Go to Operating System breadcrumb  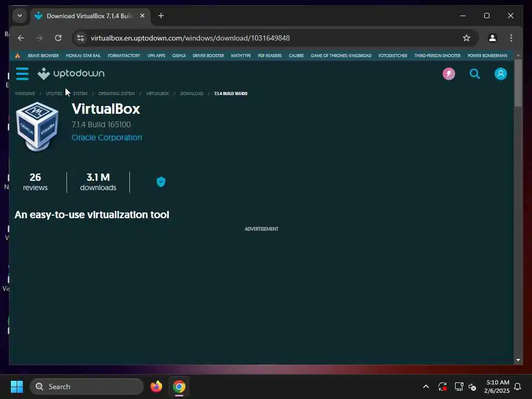coord(116,94)
